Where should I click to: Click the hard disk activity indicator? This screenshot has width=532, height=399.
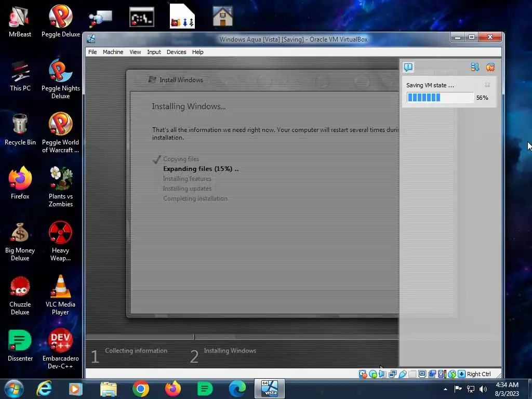click(x=363, y=374)
